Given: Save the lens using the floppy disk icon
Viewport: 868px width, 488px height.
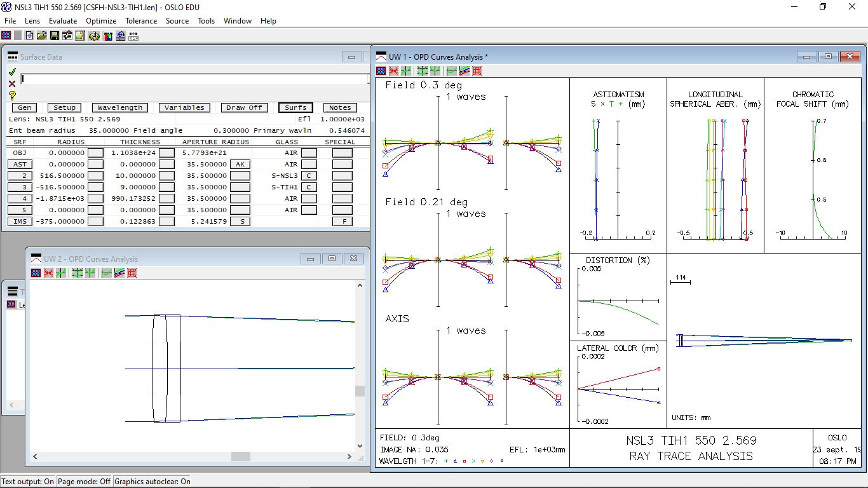Looking at the screenshot, I should pyautogui.click(x=55, y=36).
